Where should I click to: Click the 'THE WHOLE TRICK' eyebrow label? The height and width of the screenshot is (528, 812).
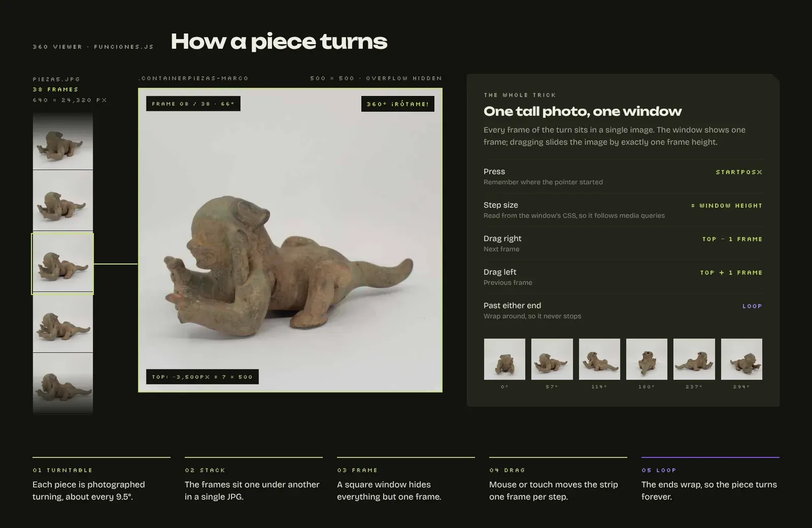tap(520, 95)
